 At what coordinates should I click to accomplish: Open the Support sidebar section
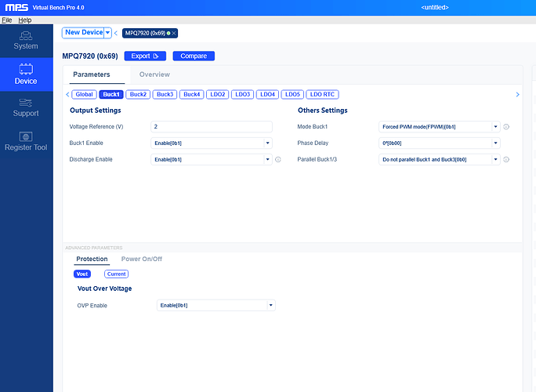(x=26, y=107)
